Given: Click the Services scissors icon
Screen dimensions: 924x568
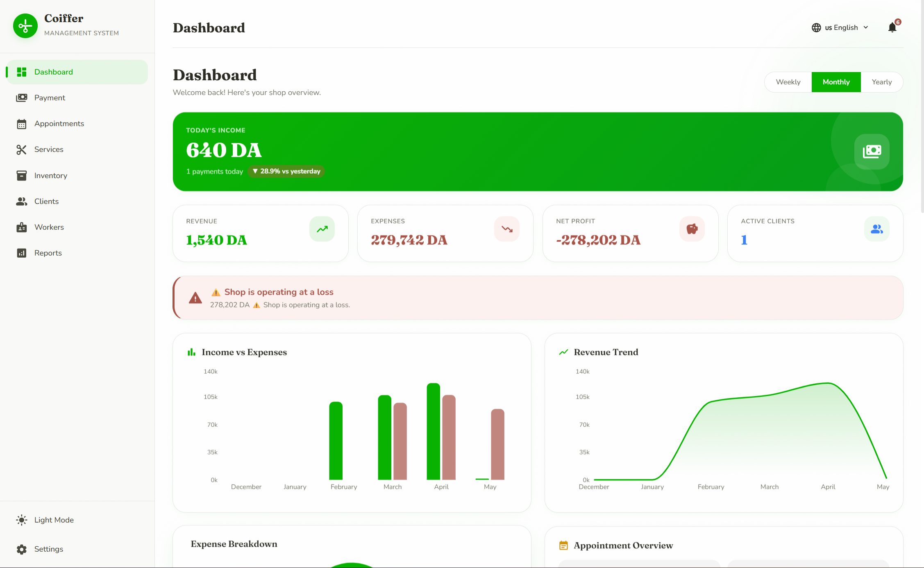Looking at the screenshot, I should coord(22,149).
